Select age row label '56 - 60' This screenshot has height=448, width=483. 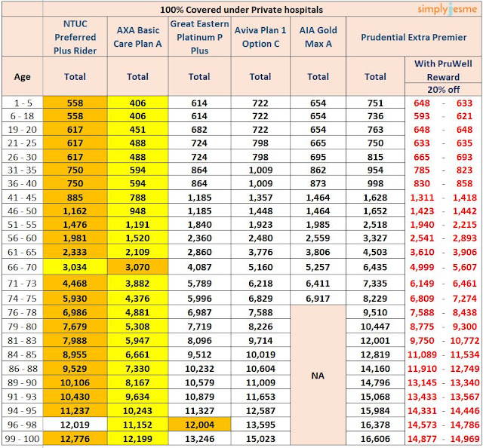click(22, 238)
